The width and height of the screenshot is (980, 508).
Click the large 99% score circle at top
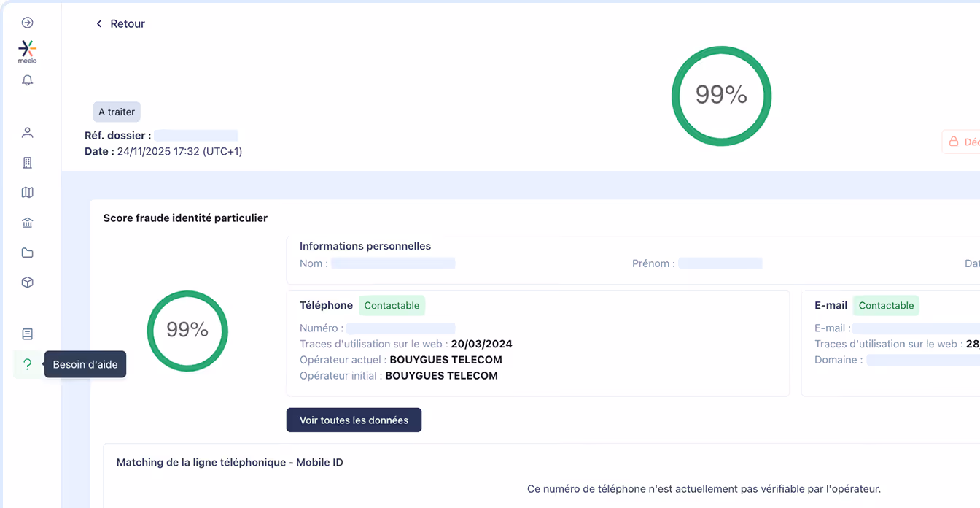point(721,96)
